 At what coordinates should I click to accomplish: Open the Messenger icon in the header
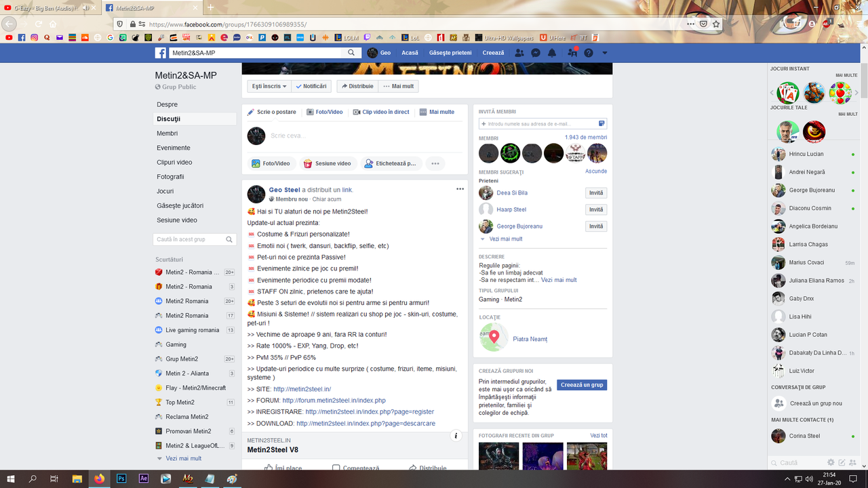tap(536, 53)
